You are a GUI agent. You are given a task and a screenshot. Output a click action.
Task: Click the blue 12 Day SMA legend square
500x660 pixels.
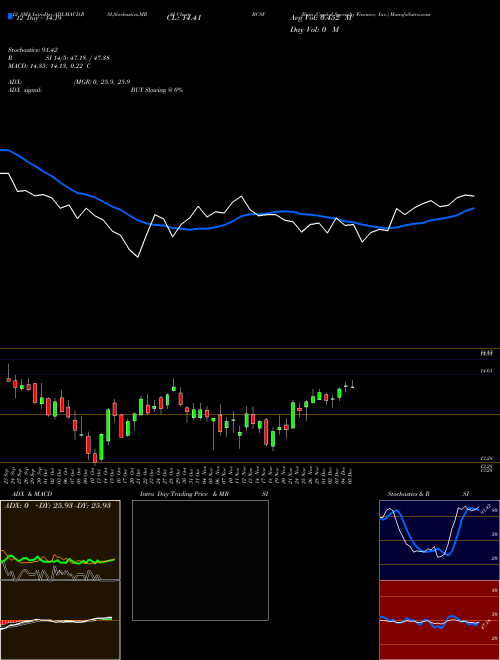pyautogui.click(x=11, y=17)
